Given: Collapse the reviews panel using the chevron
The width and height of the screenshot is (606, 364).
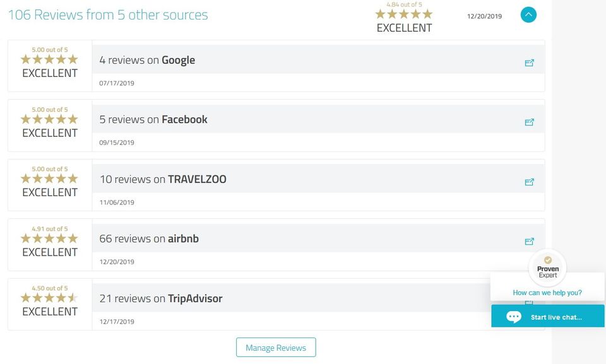Looking at the screenshot, I should pos(528,15).
